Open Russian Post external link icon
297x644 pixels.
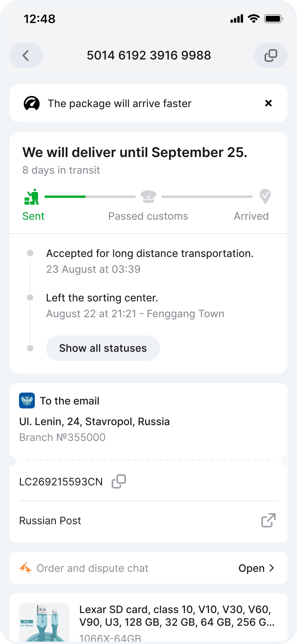[x=268, y=520]
